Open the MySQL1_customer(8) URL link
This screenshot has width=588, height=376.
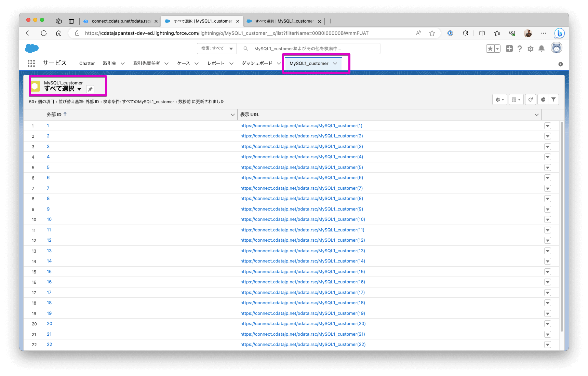click(x=302, y=199)
